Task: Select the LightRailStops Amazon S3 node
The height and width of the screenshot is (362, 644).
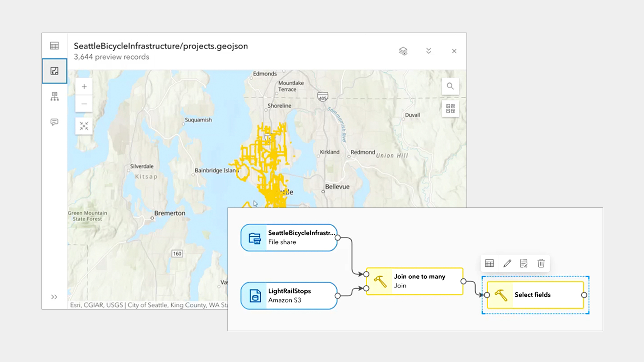Action: click(x=289, y=296)
